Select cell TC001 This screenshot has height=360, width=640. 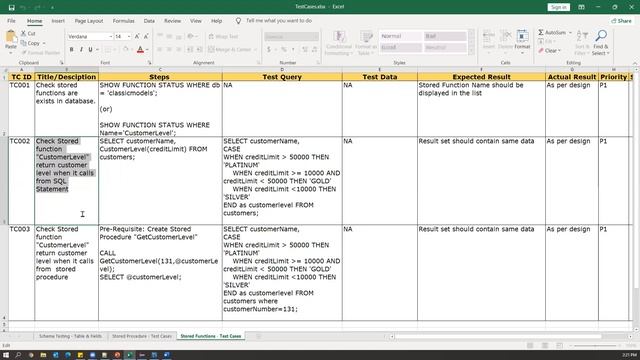tap(21, 109)
